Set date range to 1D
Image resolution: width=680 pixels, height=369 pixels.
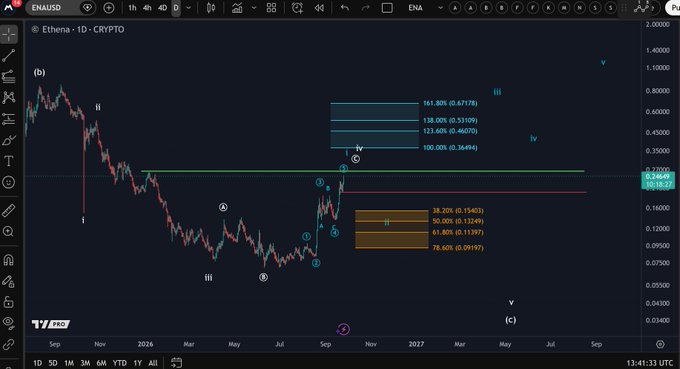[x=38, y=363]
